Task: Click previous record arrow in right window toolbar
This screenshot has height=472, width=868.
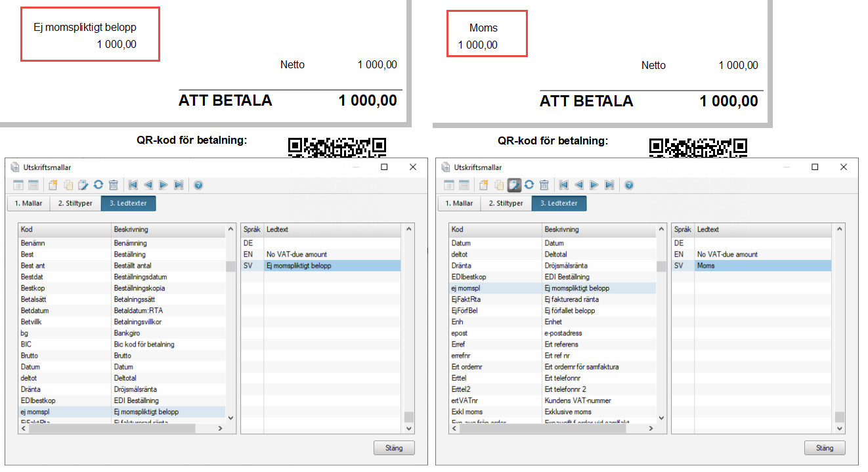Action: (578, 185)
